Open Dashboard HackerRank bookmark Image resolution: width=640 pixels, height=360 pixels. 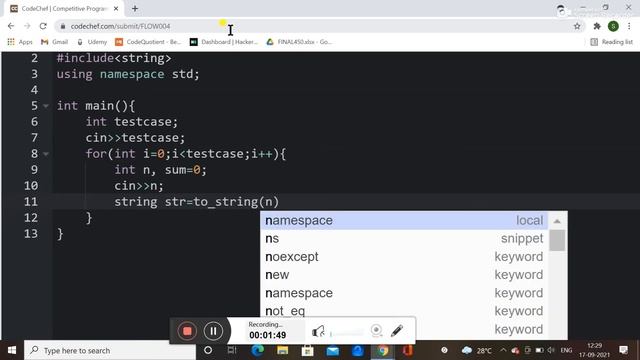(224, 42)
